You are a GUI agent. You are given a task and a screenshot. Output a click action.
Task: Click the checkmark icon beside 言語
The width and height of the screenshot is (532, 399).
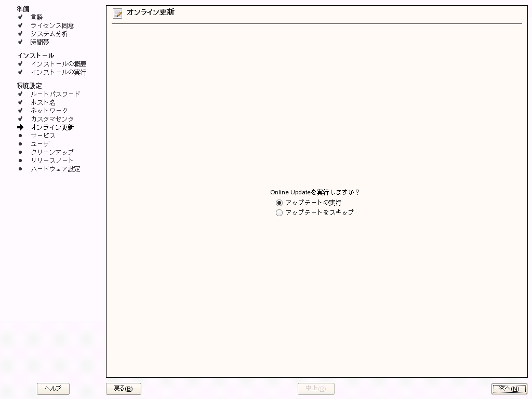point(19,17)
